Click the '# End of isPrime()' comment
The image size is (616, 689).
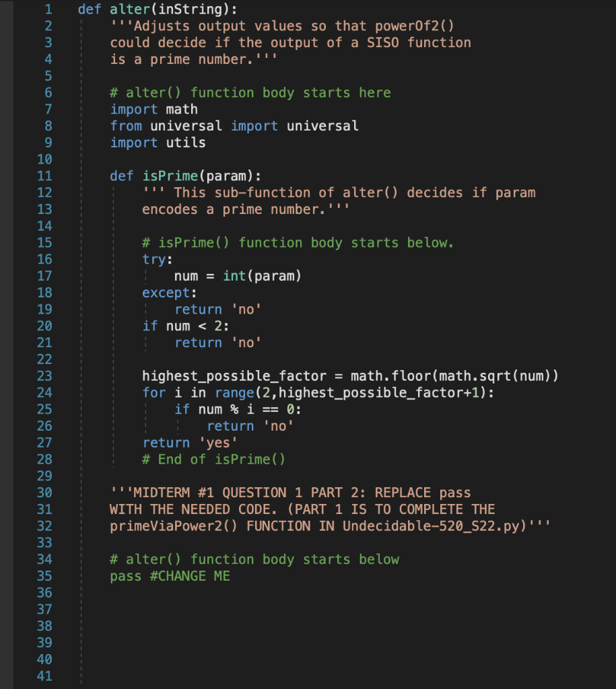tap(213, 460)
